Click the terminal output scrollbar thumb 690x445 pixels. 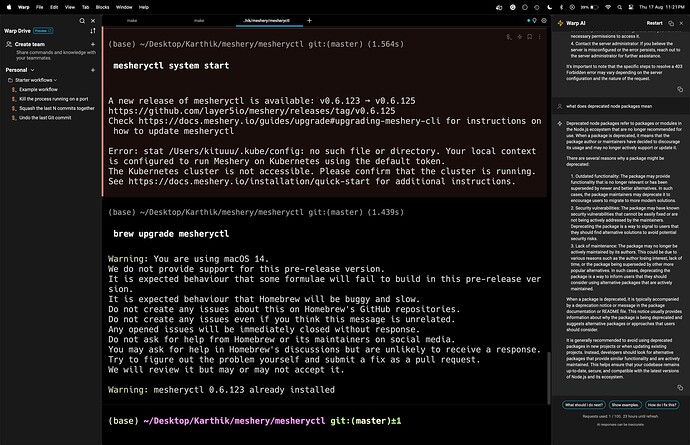click(549, 379)
